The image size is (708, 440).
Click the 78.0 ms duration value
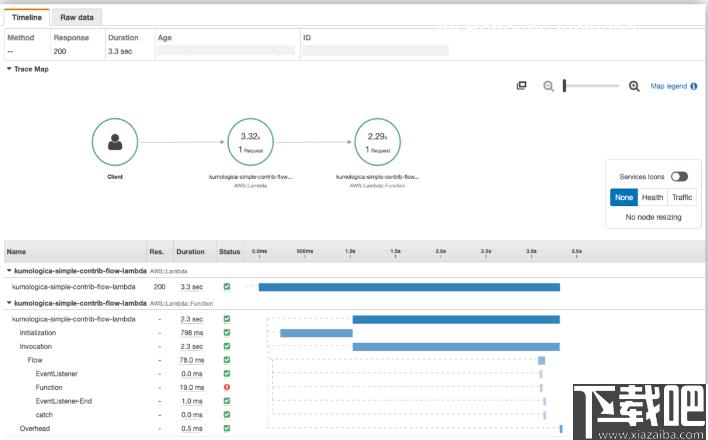(x=191, y=360)
